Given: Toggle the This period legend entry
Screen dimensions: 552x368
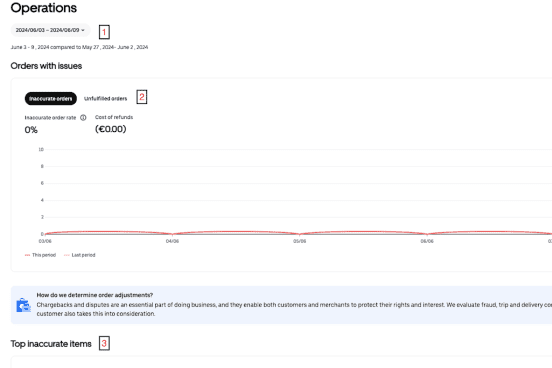Looking at the screenshot, I should tap(40, 255).
